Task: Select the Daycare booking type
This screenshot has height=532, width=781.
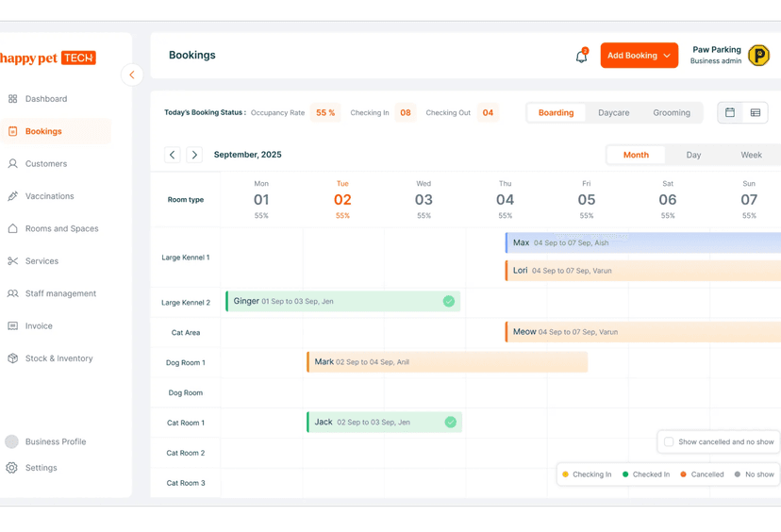Action: pos(614,113)
